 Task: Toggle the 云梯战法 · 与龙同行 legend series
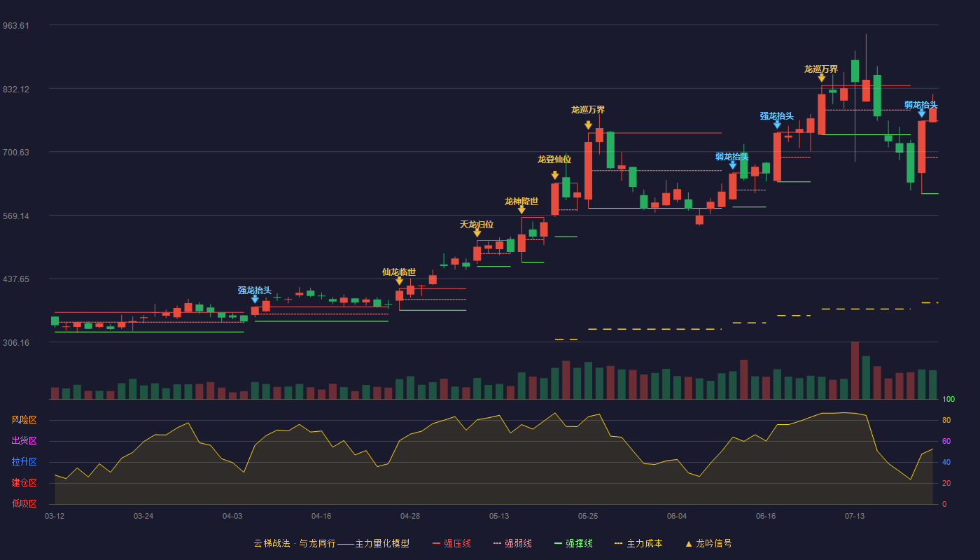[331, 543]
